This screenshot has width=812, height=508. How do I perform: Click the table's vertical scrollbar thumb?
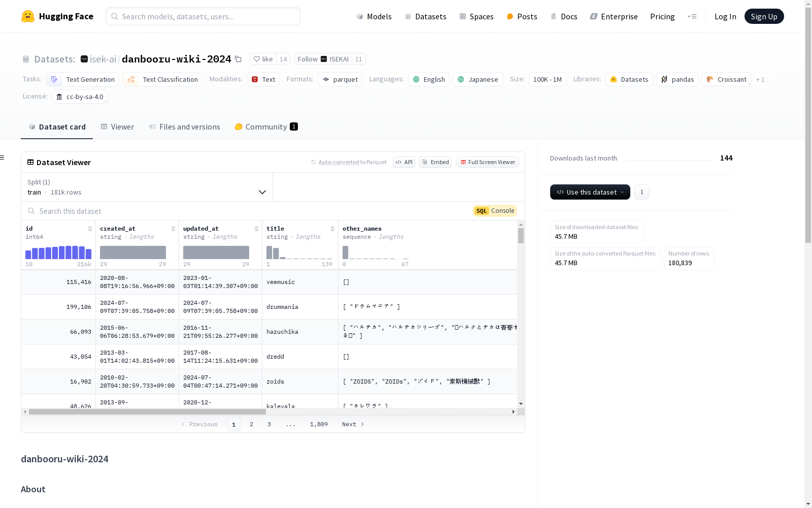pos(521,236)
